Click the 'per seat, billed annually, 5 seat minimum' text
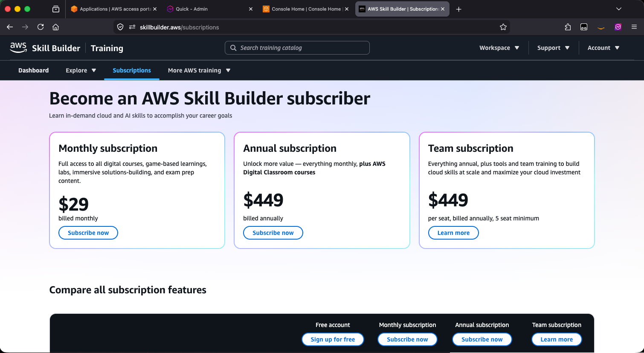644x353 pixels. click(484, 218)
